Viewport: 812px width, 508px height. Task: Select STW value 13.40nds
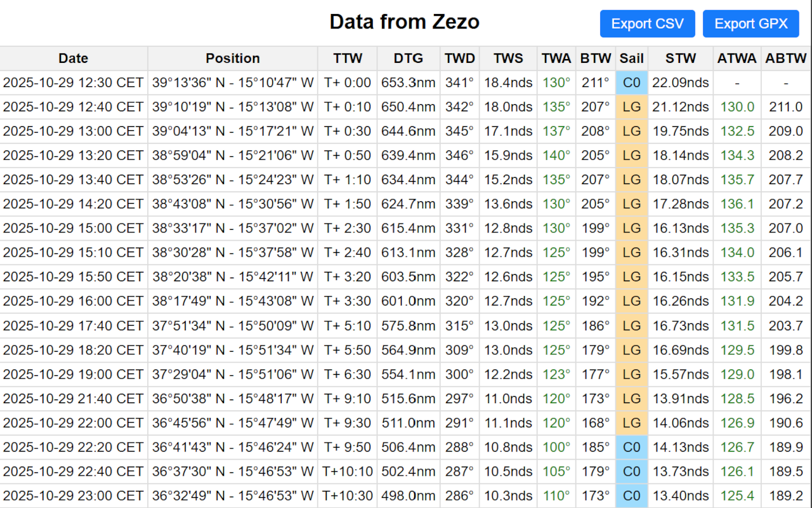681,496
